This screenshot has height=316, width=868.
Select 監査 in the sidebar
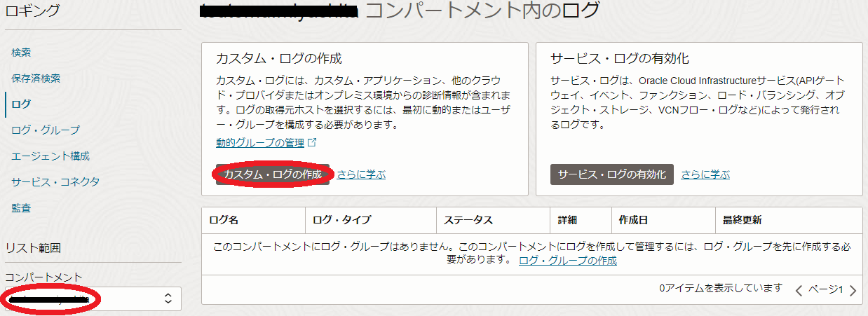[21, 208]
